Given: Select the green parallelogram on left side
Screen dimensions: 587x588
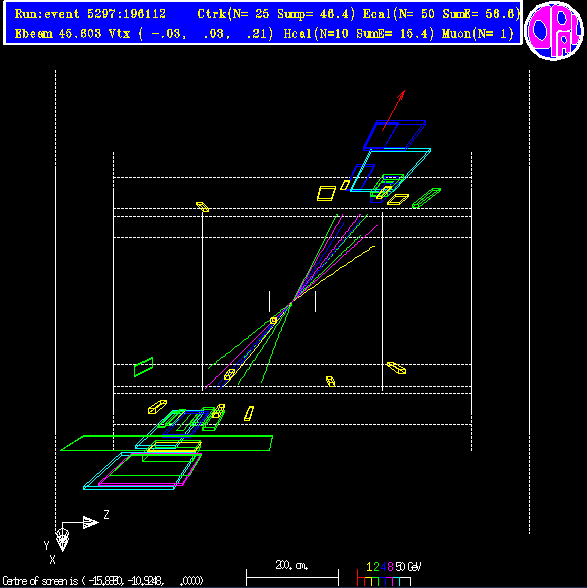Looking at the screenshot, I should [144, 367].
